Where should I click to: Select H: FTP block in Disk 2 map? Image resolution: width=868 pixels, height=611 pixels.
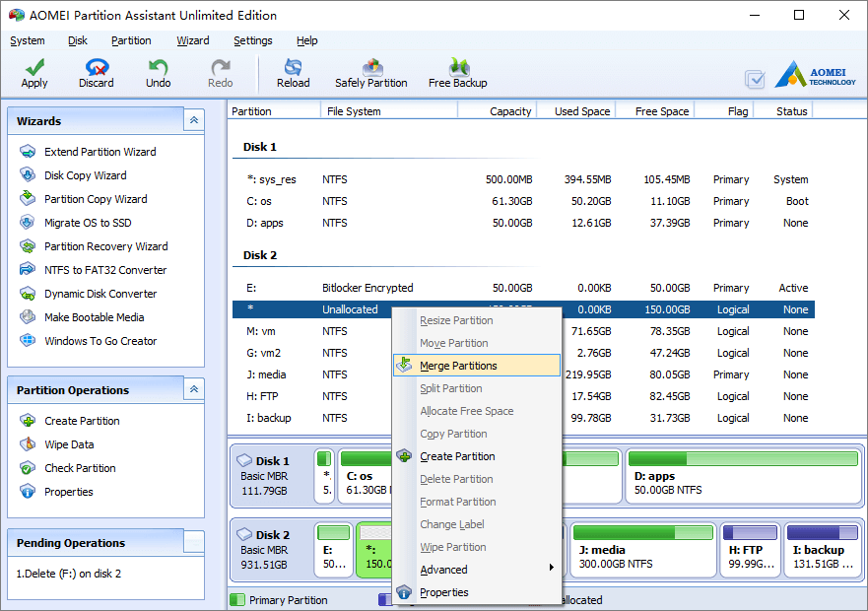(x=750, y=550)
